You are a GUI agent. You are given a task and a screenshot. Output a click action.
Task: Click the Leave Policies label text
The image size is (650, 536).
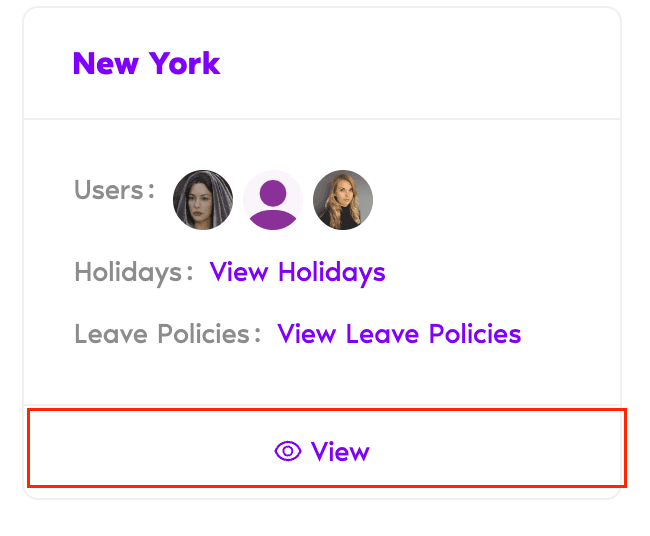coord(167,334)
